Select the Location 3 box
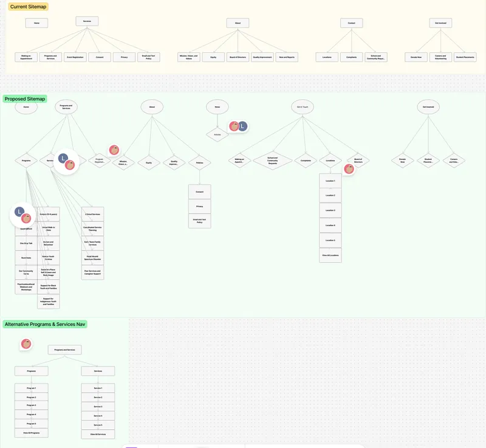 [330, 210]
